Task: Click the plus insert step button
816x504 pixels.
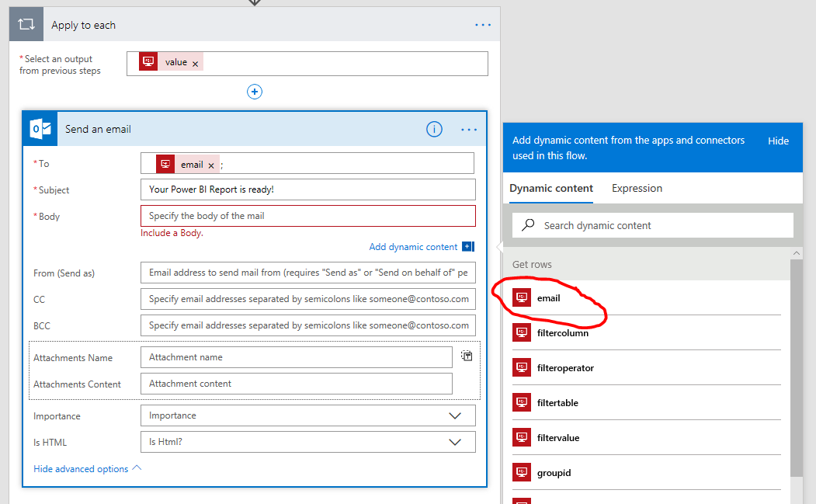Action: (255, 92)
